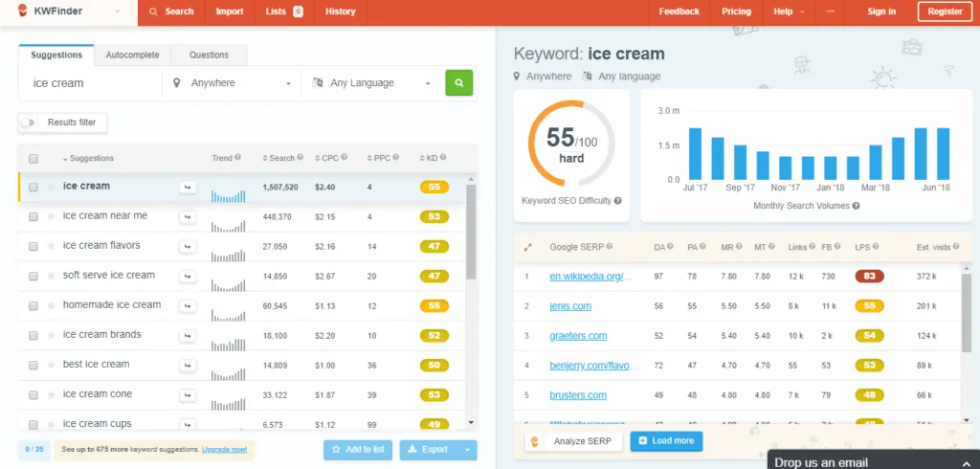Open Import in top navigation

pyautogui.click(x=230, y=11)
